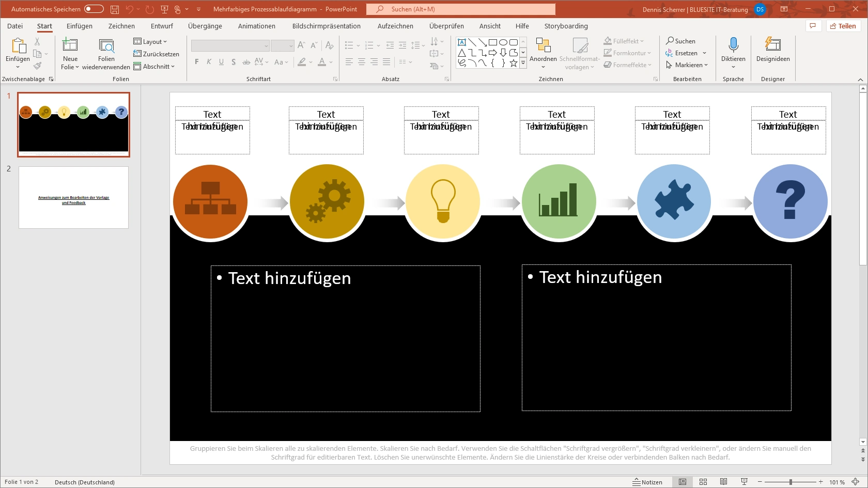Toggle text shadow S
The height and width of the screenshot is (488, 868).
click(x=234, y=62)
